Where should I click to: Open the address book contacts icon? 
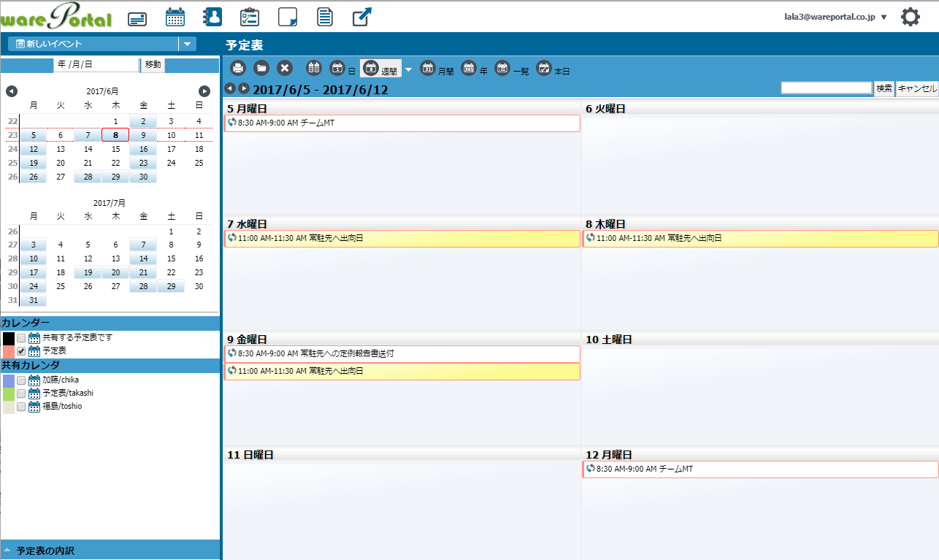(212, 17)
